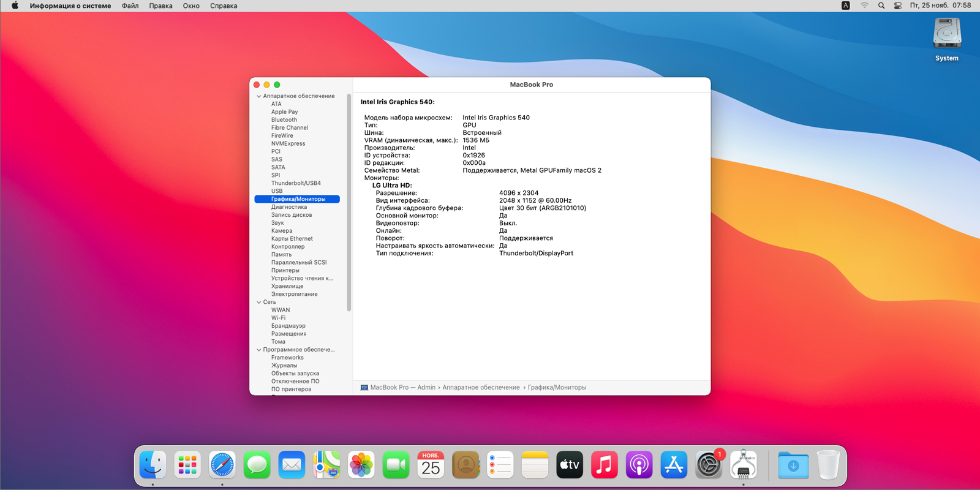Select Камера in sidebar
Image resolution: width=980 pixels, height=490 pixels.
(x=282, y=231)
